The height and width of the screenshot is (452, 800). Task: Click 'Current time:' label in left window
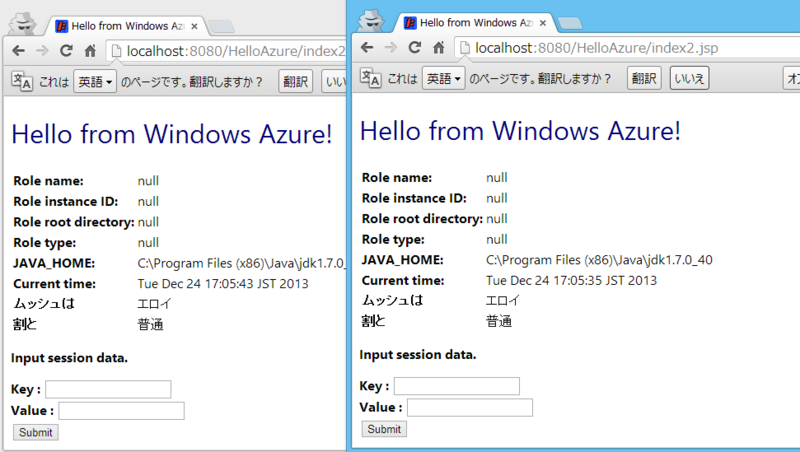[x=55, y=284]
